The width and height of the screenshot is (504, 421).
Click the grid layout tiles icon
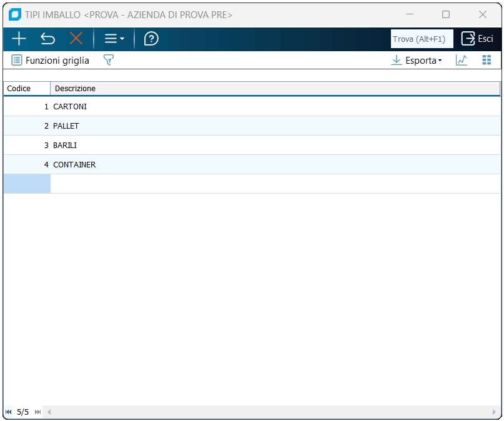pos(487,60)
